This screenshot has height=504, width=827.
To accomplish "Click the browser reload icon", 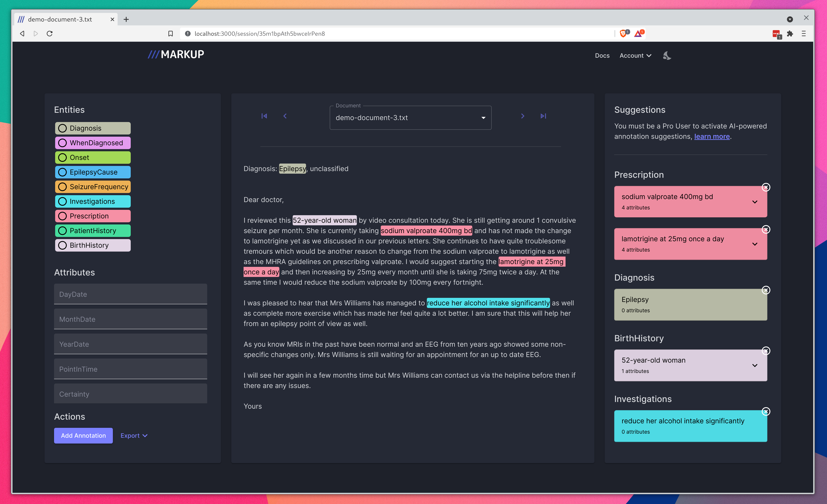I will pos(50,34).
